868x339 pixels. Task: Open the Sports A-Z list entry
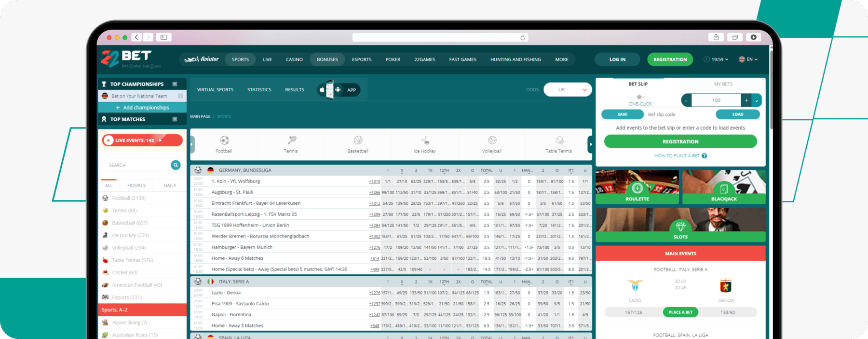tap(142, 310)
